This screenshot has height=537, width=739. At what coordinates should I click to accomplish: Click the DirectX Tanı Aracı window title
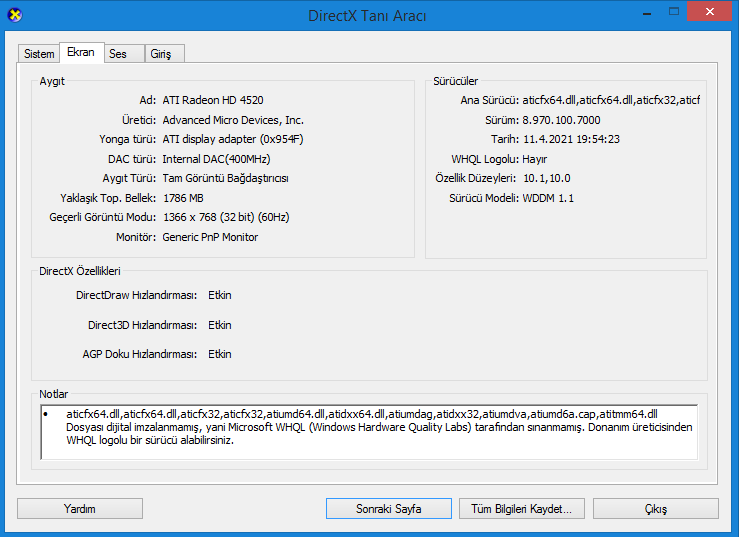click(367, 16)
